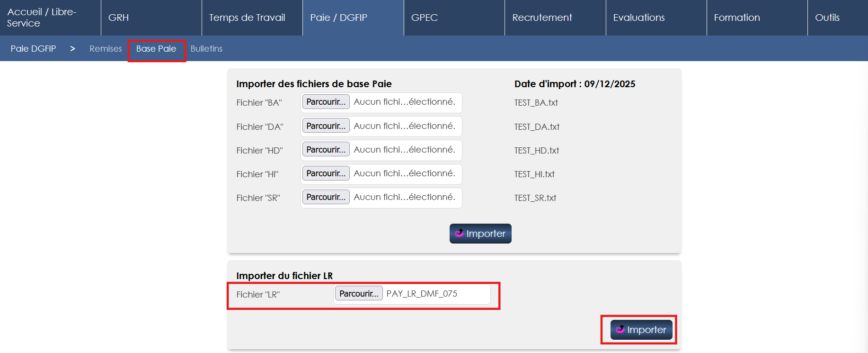Select the Paie / DGFIP menu
The image size is (868, 353).
tap(338, 18)
